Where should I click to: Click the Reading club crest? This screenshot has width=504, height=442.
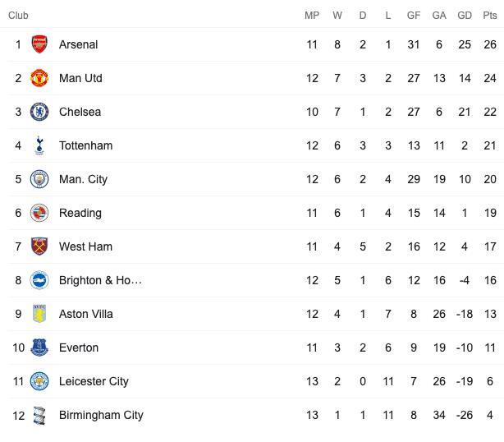click(x=39, y=213)
